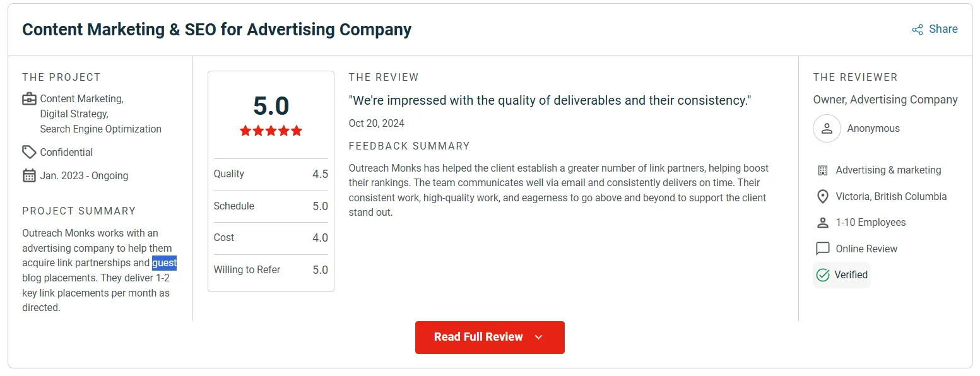Screen dimensions: 980x376
Task: Click the online review chat icon
Action: (x=822, y=249)
